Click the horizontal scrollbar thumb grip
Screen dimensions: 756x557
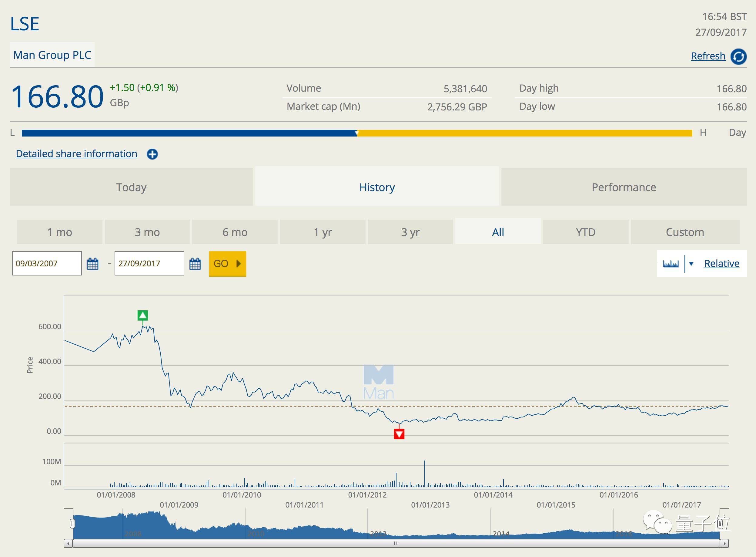396,544
